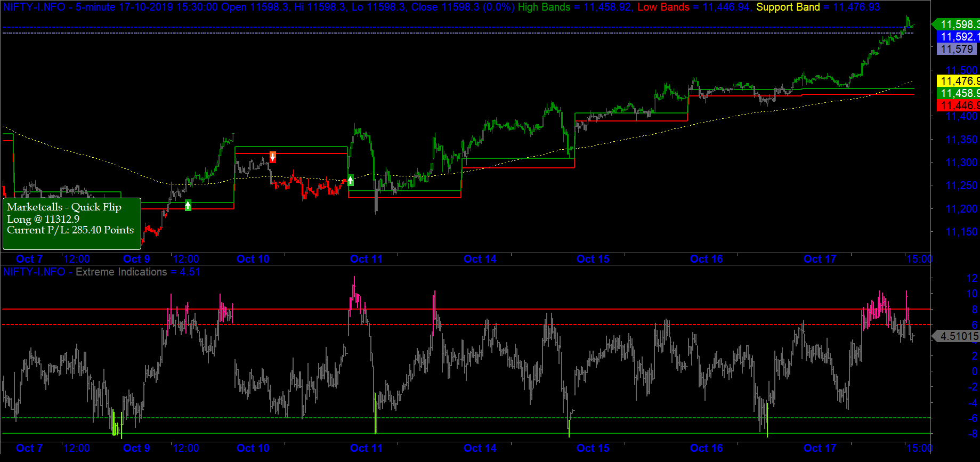Click 15:00 on indicator pane date axis
This screenshot has width=980, height=462.
coord(919,448)
